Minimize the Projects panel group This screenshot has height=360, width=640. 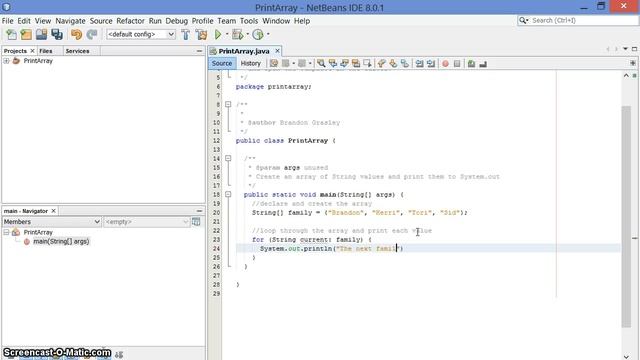(x=199, y=51)
